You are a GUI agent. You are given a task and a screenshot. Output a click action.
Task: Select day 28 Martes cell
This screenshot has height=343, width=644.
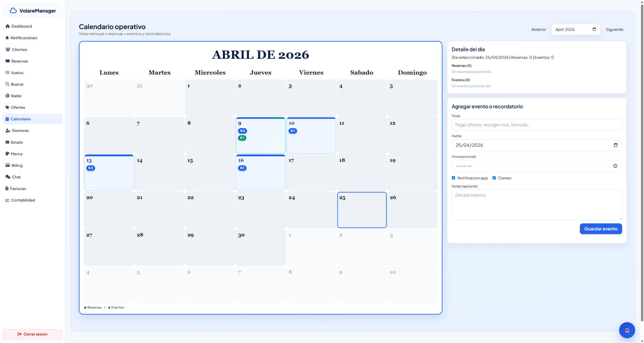point(159,247)
